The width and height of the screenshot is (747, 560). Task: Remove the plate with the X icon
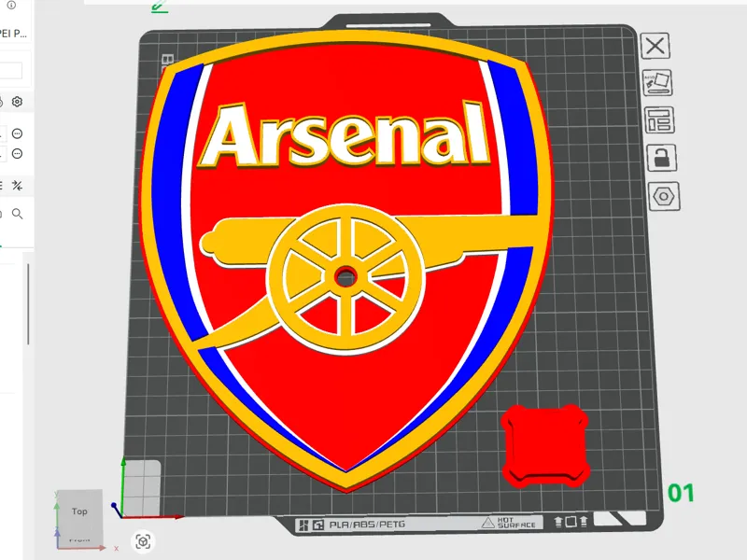[x=655, y=46]
